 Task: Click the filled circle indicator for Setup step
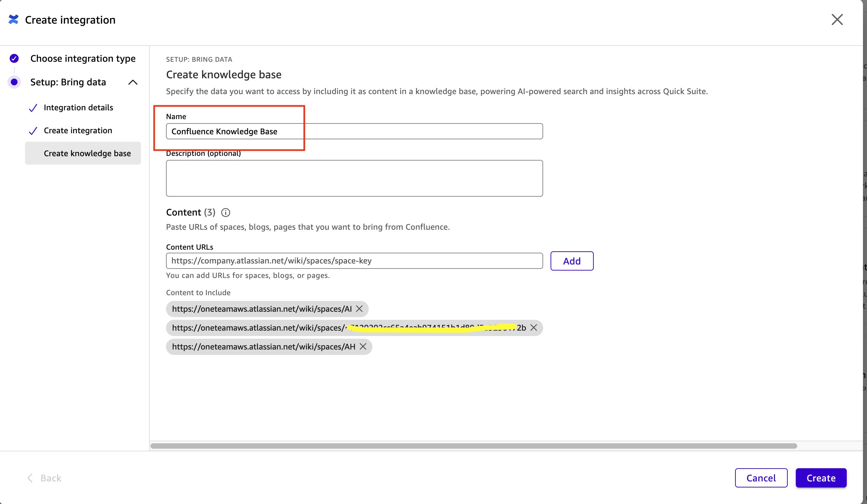(14, 82)
